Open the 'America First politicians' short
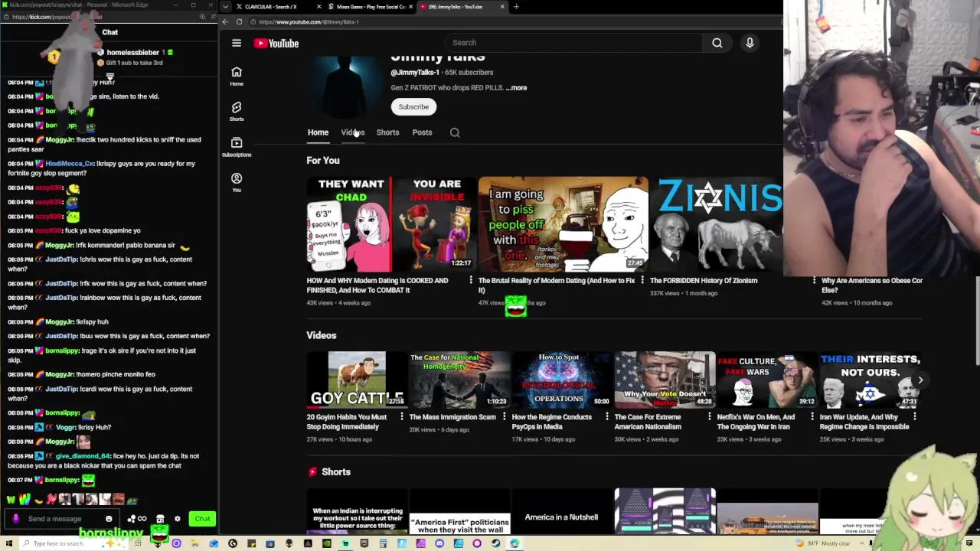Viewport: 980px width, 551px height. (x=459, y=512)
